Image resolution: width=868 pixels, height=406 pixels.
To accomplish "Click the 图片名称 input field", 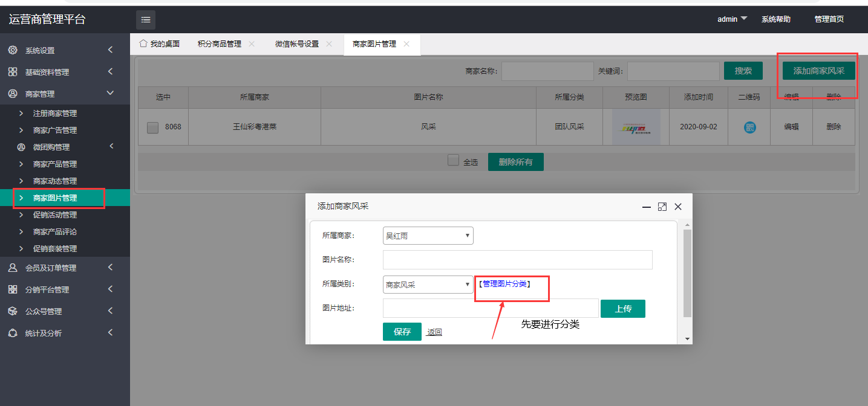I will click(x=517, y=260).
